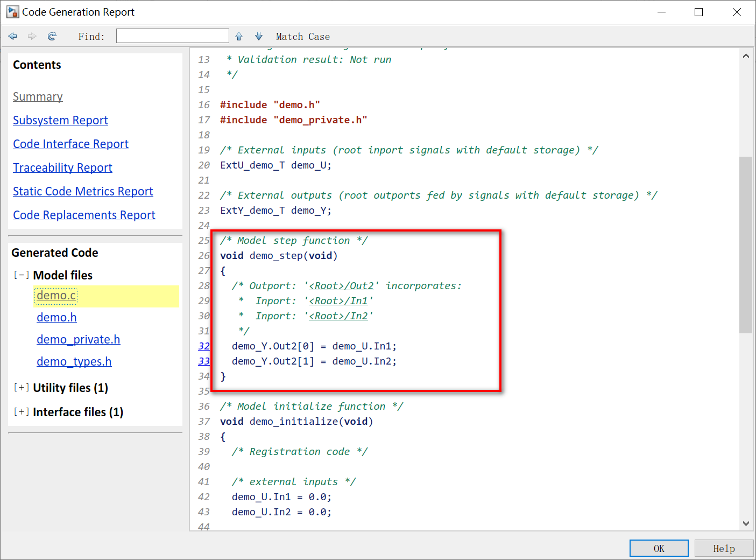
Task: Click the <Root>/In1 traceability link
Action: [x=338, y=301]
